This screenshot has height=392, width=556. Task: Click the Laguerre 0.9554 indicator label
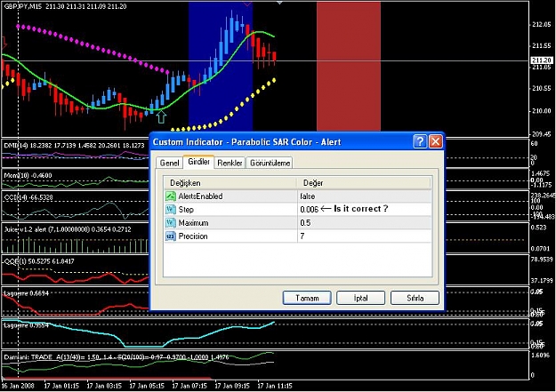tap(26, 325)
